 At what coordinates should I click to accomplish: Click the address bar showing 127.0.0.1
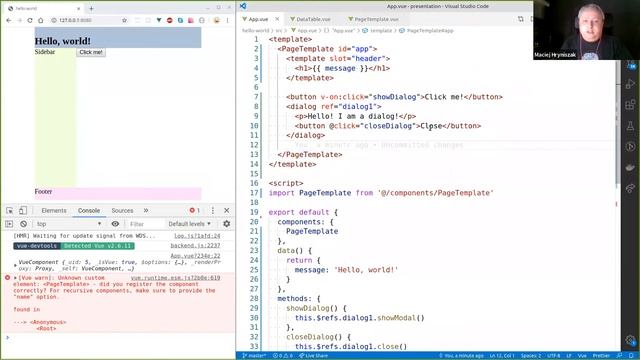[88, 20]
